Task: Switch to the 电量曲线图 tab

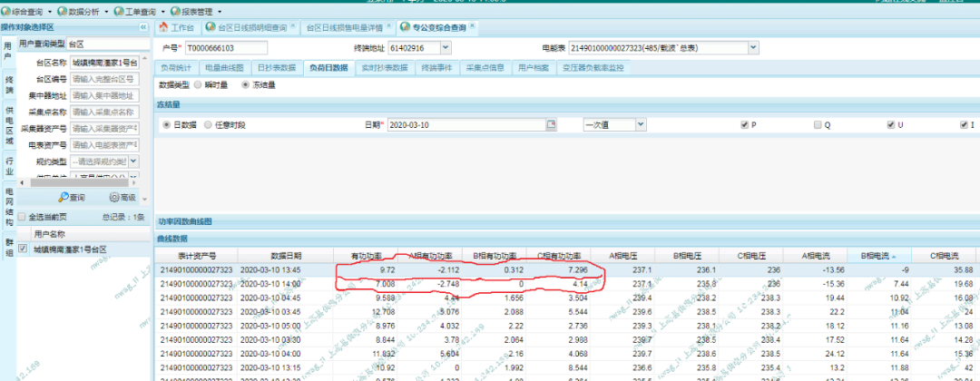Action: 224,68
